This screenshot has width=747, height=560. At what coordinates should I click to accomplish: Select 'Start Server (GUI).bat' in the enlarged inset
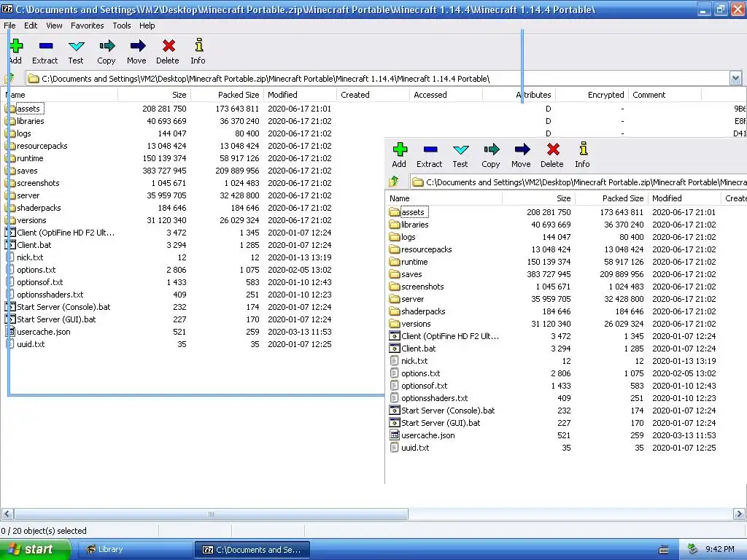pyautogui.click(x=441, y=422)
